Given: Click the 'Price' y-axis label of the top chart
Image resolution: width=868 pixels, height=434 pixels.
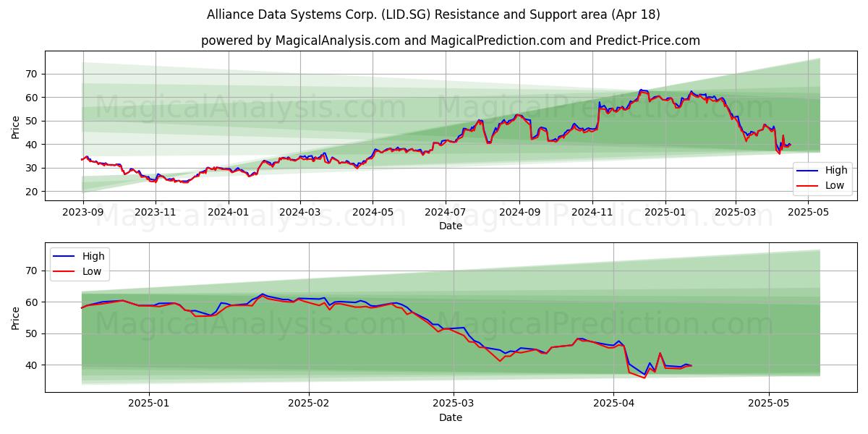Looking at the screenshot, I should click(16, 126).
